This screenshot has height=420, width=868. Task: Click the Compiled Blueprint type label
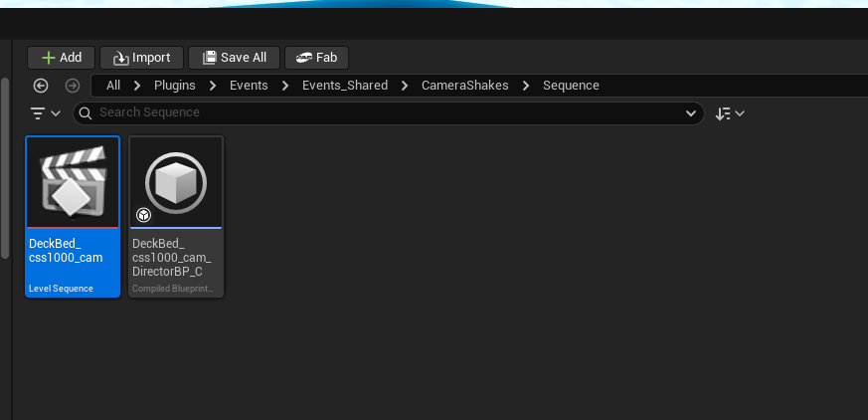pos(173,289)
